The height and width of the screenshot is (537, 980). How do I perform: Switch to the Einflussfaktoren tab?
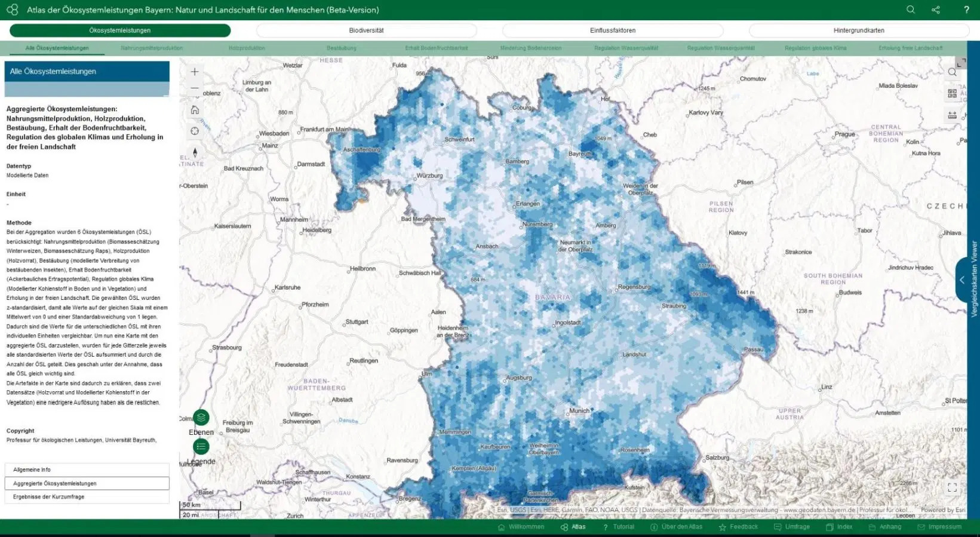point(613,30)
